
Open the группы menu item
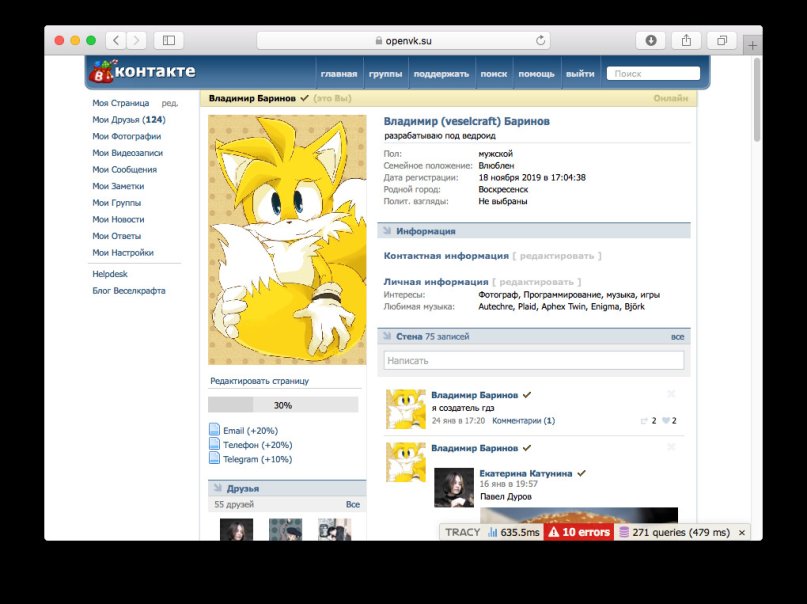[385, 74]
